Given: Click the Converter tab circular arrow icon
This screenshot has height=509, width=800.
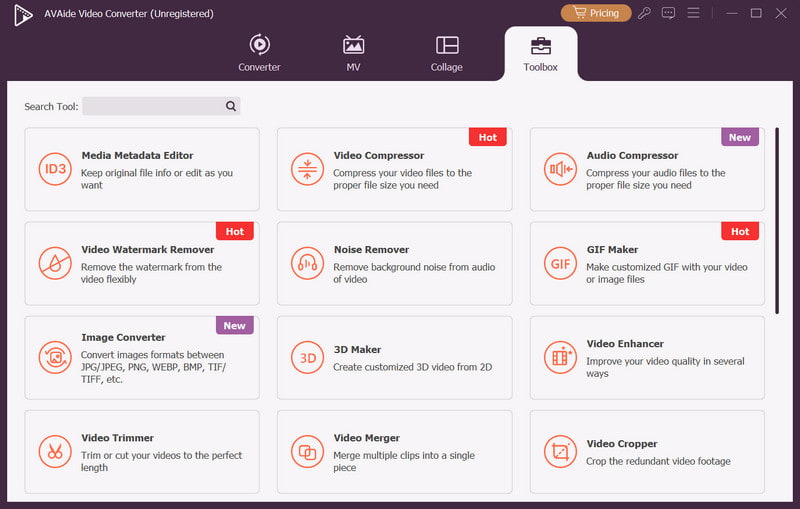Looking at the screenshot, I should tap(260, 44).
